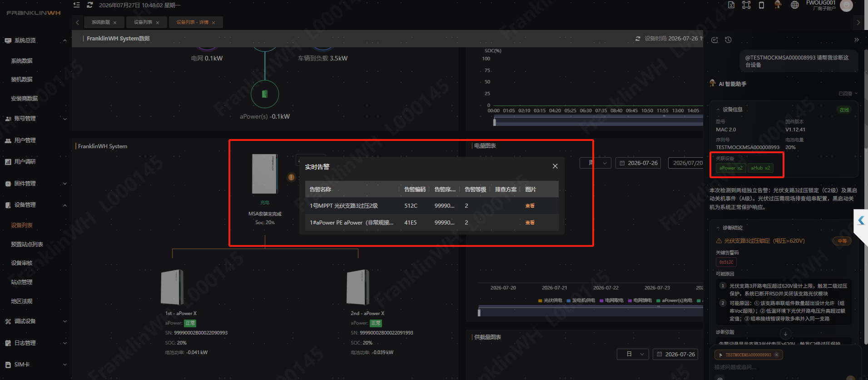Open 安装商数据 in the sidebar
Image resolution: width=868 pixels, height=380 pixels.
(25, 99)
